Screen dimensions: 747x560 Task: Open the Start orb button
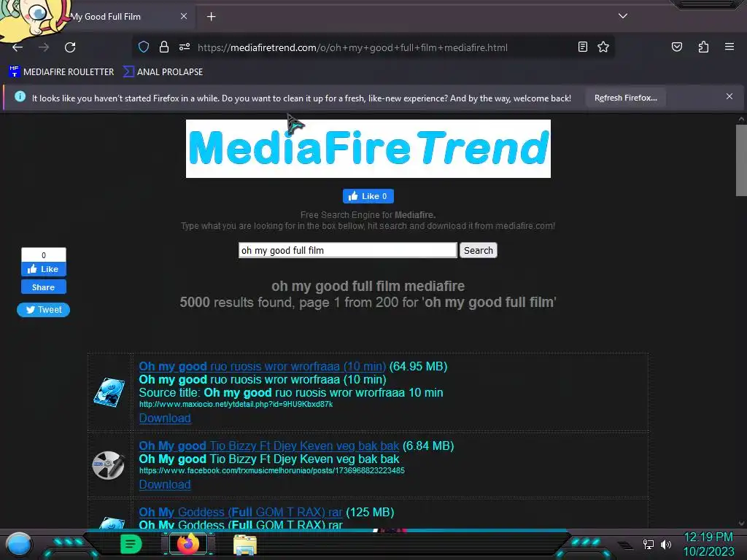19,545
